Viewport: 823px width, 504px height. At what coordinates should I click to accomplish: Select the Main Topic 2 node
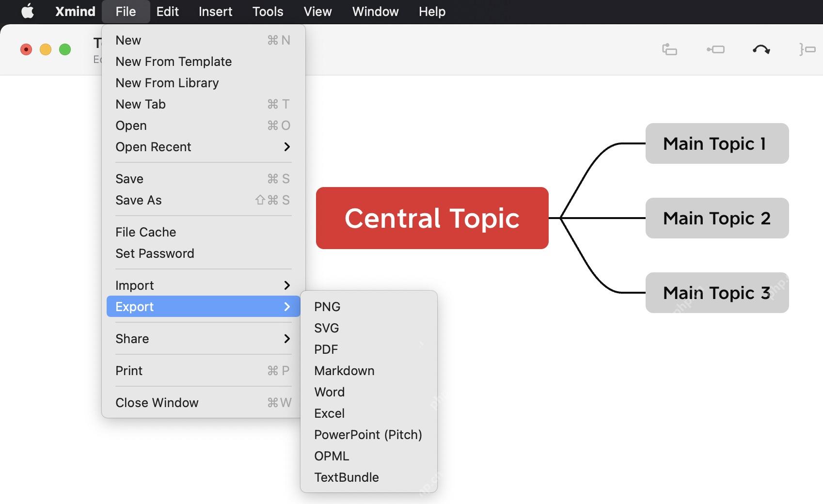[x=717, y=218]
